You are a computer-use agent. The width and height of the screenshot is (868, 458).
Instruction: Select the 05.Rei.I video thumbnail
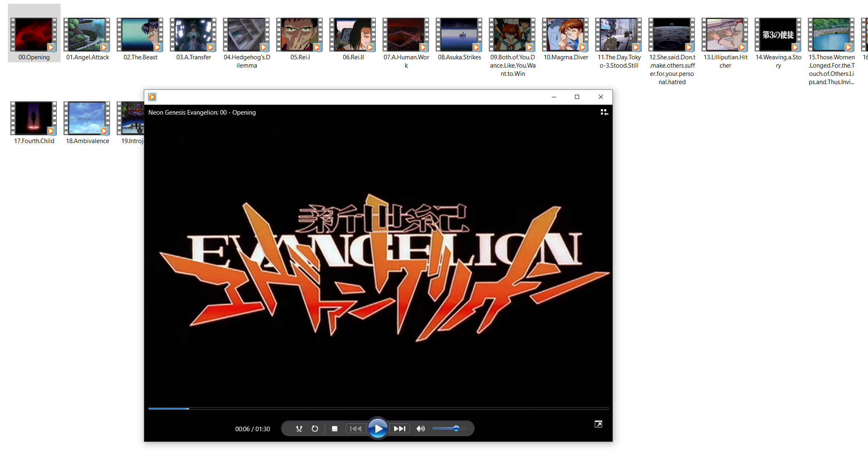(x=300, y=35)
